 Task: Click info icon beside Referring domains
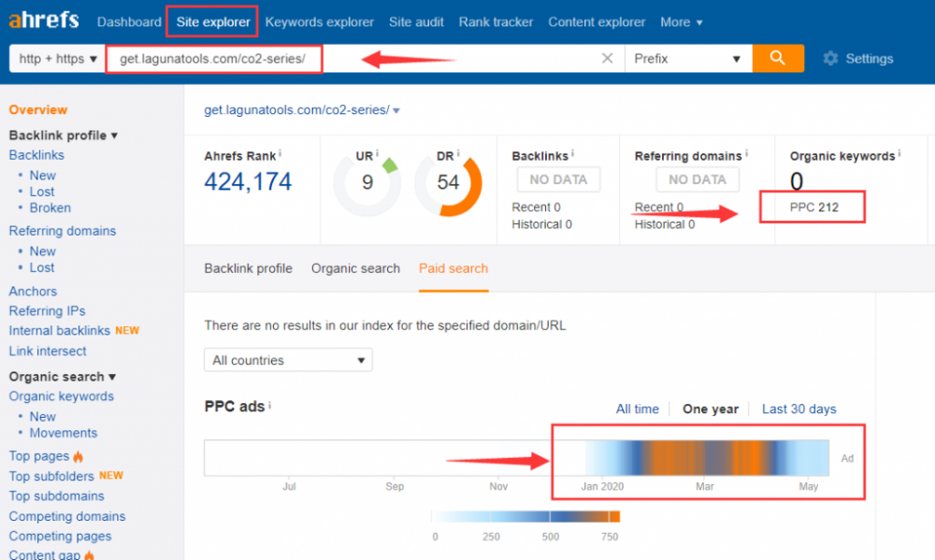(747, 153)
